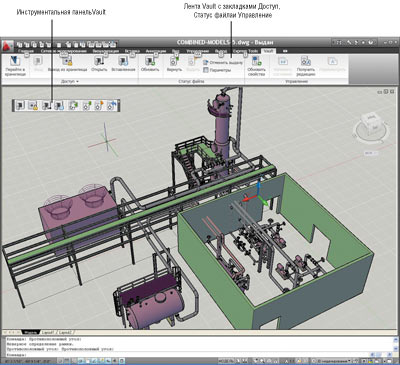Screen dimensions: 400x365
Task: Click the 'Вернуть' check-in ribbon button
Action: 174,64
